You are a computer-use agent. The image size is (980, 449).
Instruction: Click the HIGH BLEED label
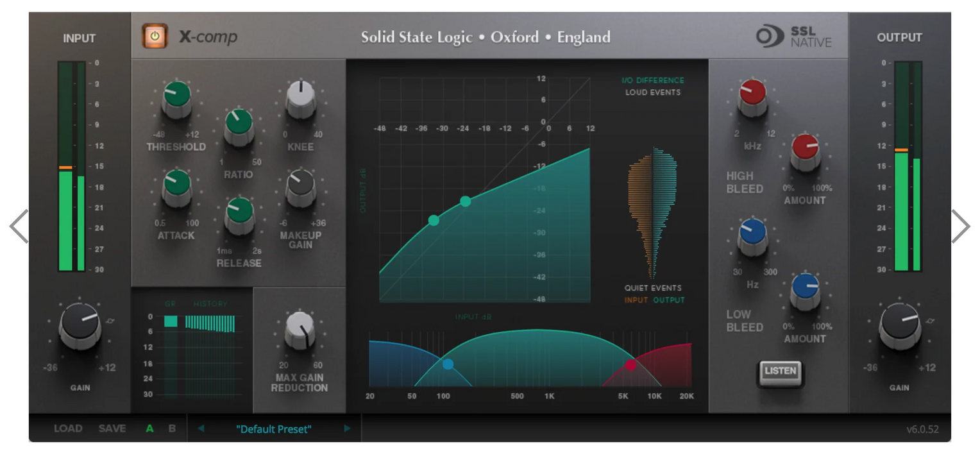pyautogui.click(x=745, y=182)
